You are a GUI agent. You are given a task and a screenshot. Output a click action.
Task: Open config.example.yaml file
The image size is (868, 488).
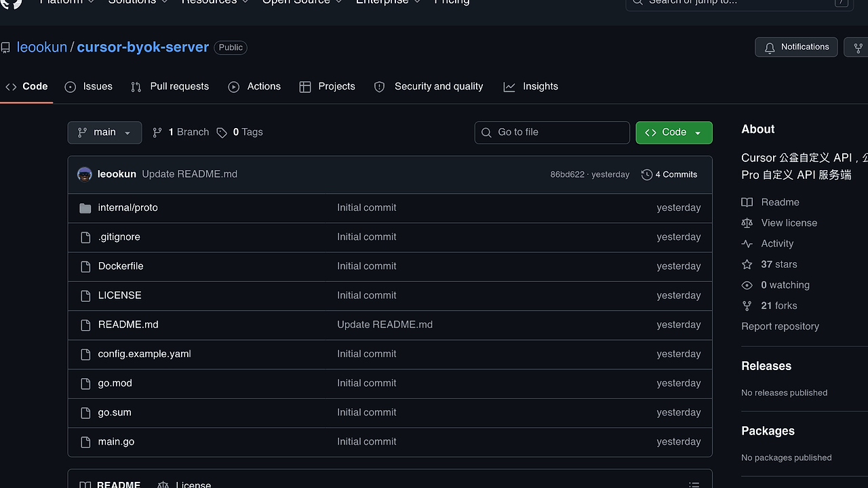(x=144, y=353)
